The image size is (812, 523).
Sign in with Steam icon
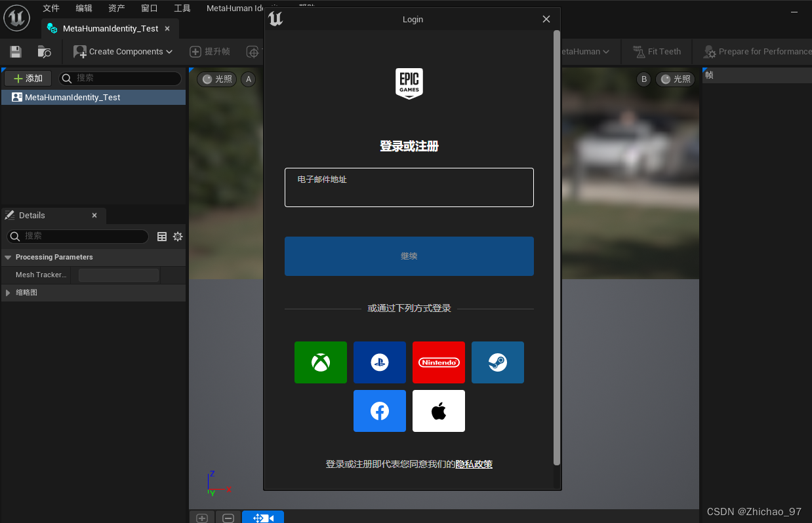pyautogui.click(x=498, y=362)
